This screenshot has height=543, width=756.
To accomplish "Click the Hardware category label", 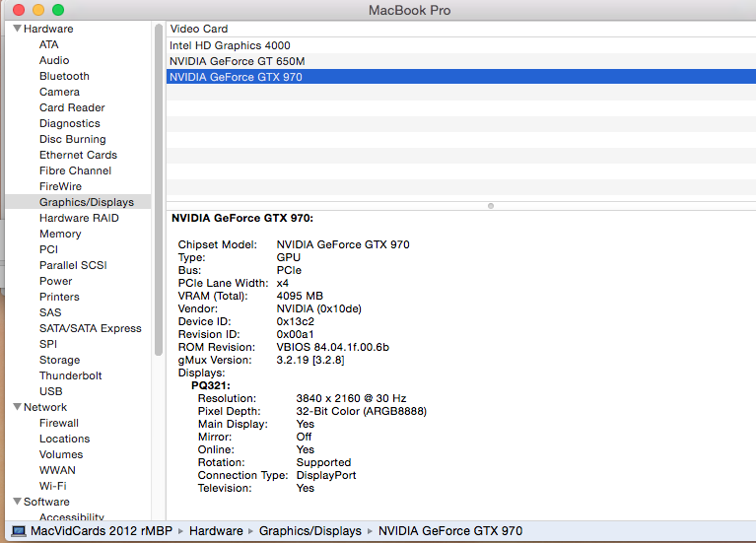I will tap(48, 29).
